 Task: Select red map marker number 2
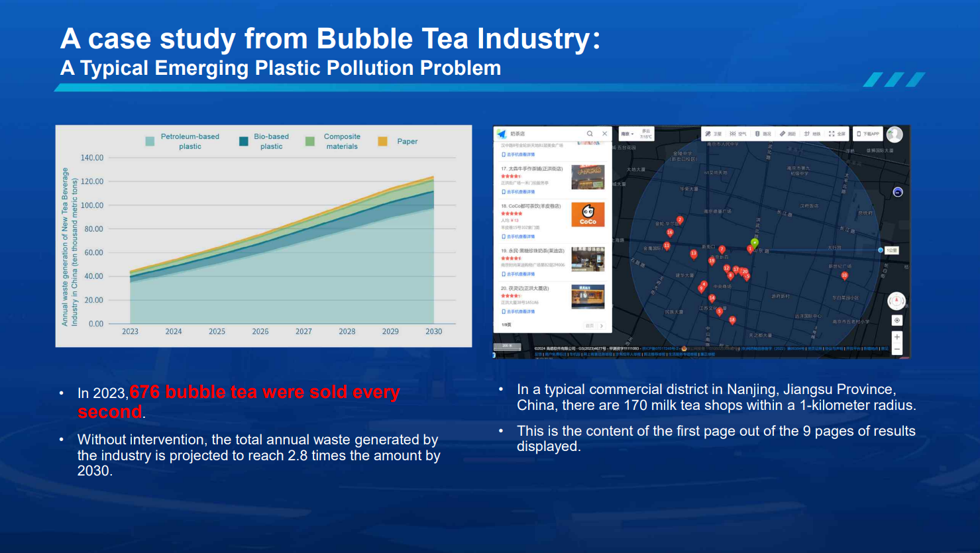click(x=680, y=220)
